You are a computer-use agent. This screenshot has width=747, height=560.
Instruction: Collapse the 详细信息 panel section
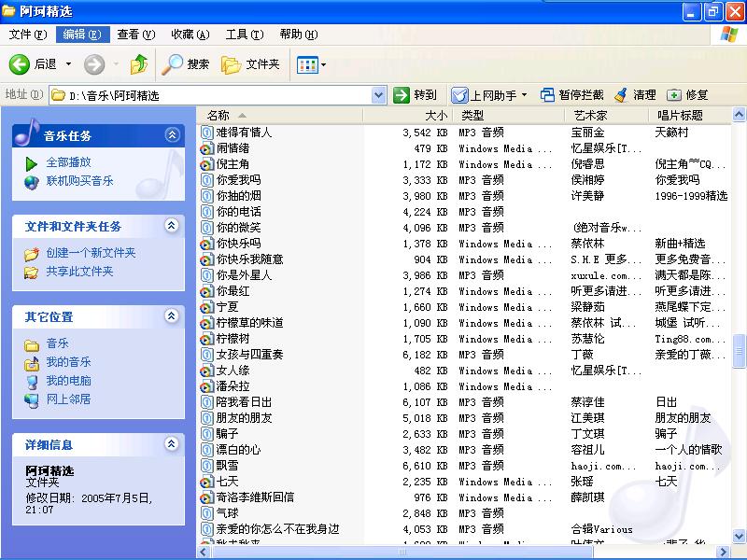171,444
